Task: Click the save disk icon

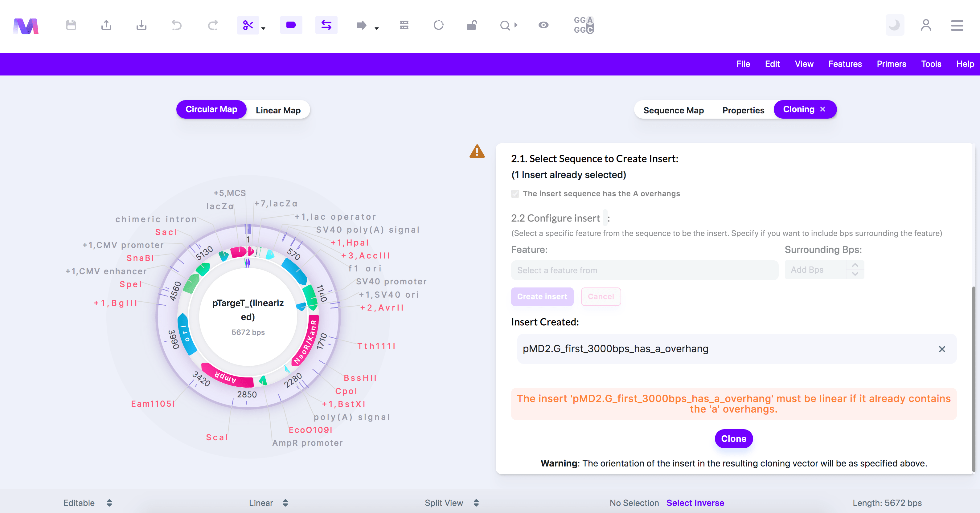Action: pyautogui.click(x=71, y=25)
